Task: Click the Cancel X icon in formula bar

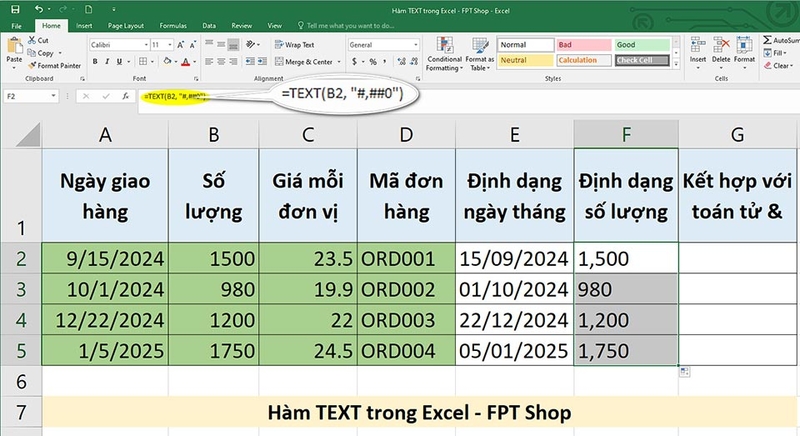Action: pos(86,96)
